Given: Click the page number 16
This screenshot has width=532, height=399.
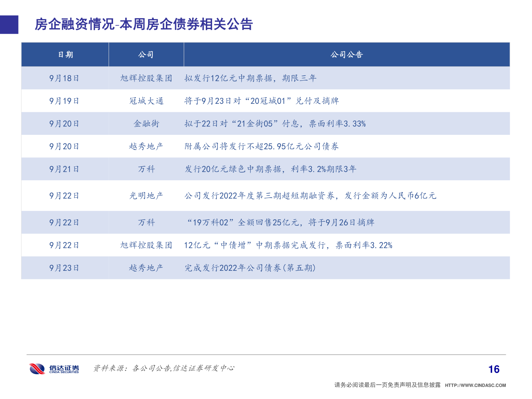Looking at the screenshot, I should [493, 368].
